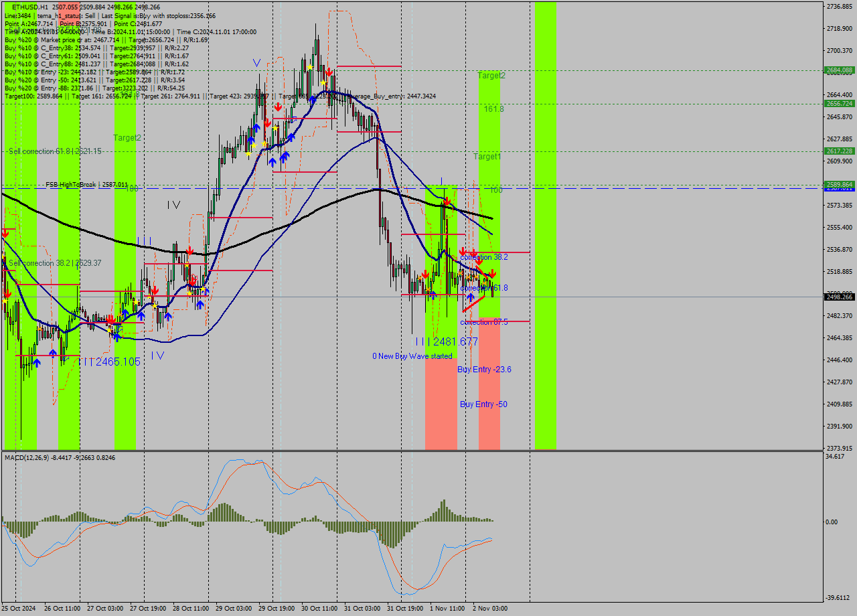Viewport: 857px width, 616px height.
Task: Click the current price tag 2498.266
Action: coord(840,297)
